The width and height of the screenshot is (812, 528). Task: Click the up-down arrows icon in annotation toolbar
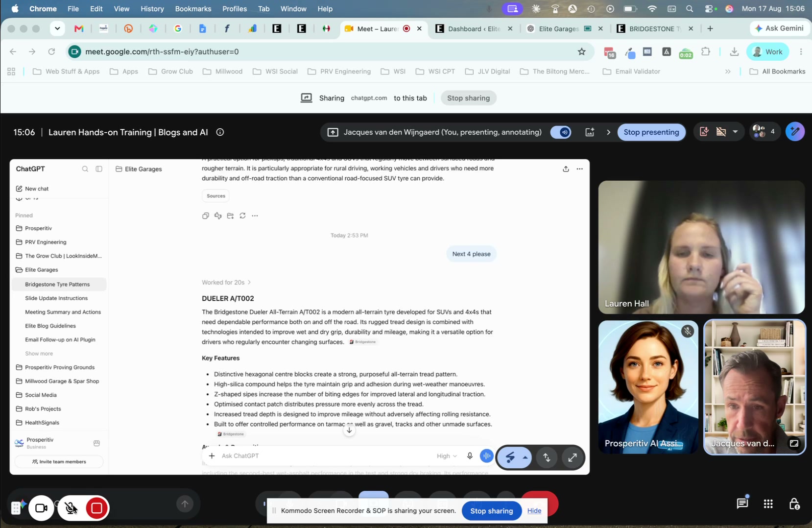547,457
